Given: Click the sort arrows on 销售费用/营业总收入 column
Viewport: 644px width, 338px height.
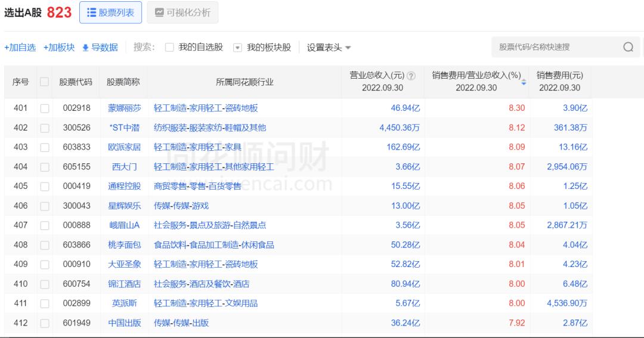Looking at the screenshot, I should click(524, 82).
